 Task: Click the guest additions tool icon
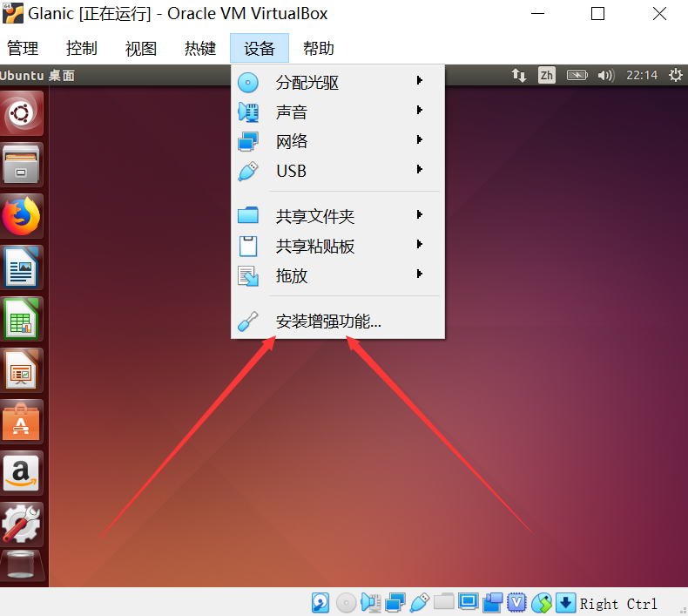tap(248, 322)
